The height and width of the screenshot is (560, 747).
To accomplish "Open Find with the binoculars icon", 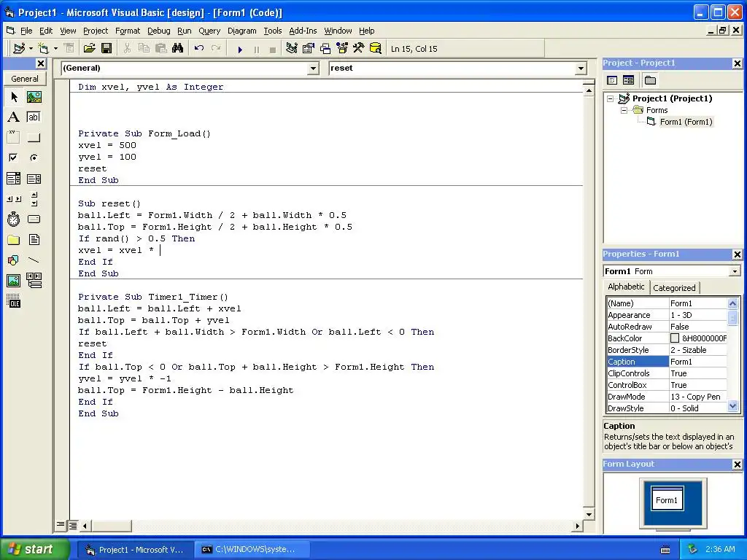I will 178,48.
